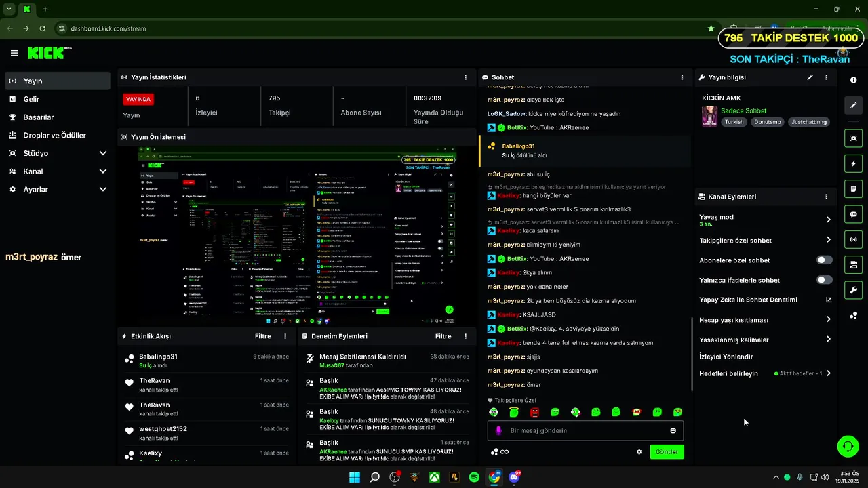Open Yapay Zeka ile Sohbet Denetimi external link
Viewport: 868px width, 488px height.
[829, 300]
